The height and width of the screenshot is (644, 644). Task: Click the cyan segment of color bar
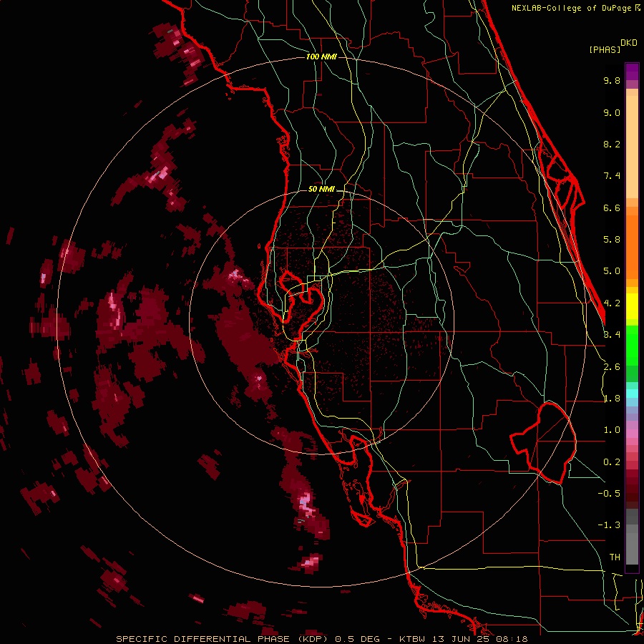[632, 394]
